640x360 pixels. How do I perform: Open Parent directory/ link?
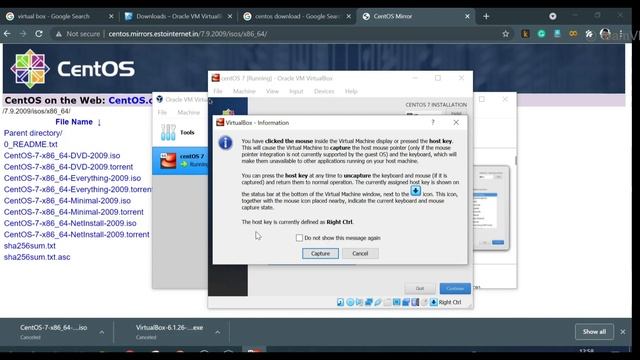33,133
